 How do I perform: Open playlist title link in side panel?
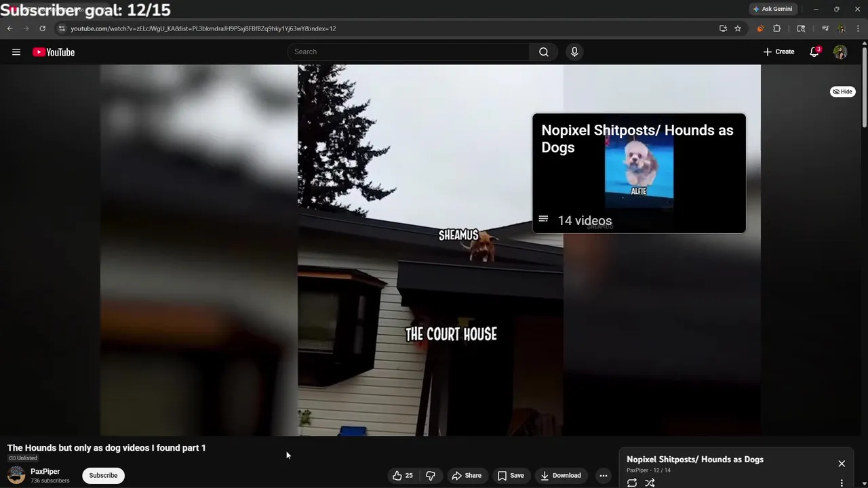[x=695, y=460]
